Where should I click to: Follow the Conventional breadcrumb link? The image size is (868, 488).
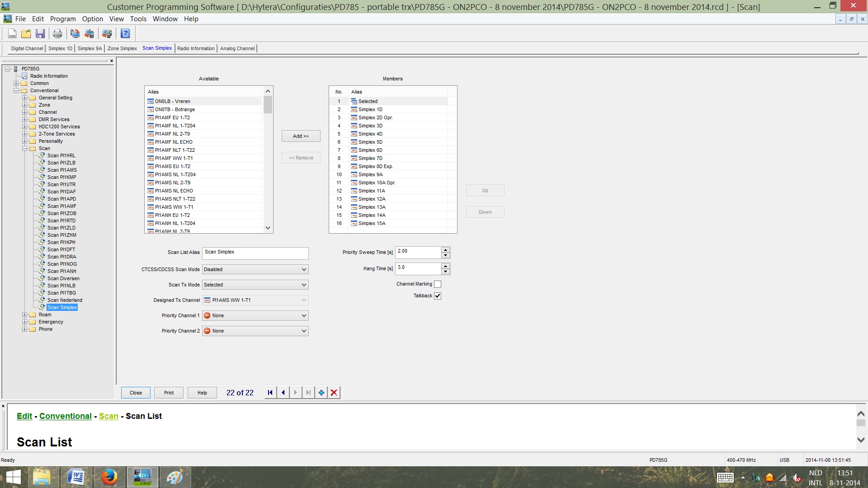click(66, 416)
